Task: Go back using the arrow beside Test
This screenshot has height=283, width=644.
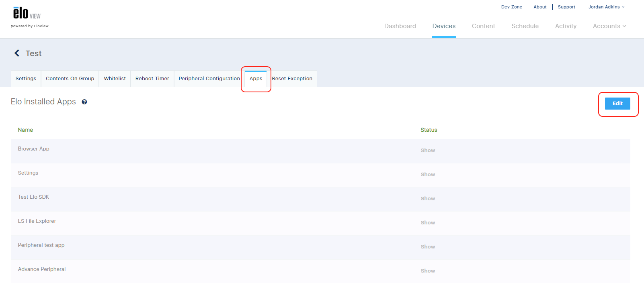Action: click(x=17, y=53)
